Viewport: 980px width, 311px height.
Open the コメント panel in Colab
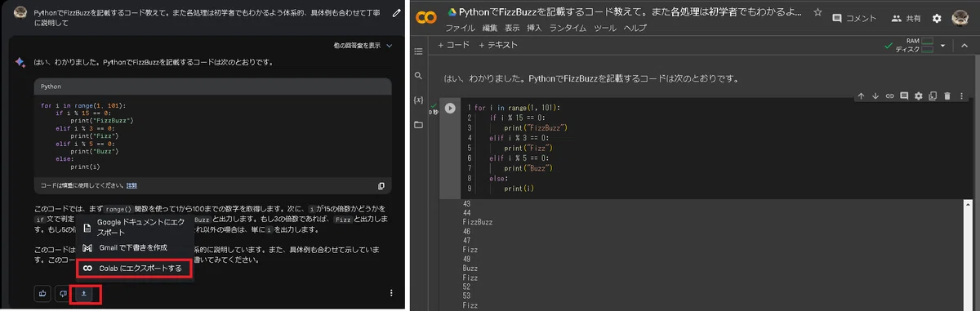pyautogui.click(x=854, y=18)
